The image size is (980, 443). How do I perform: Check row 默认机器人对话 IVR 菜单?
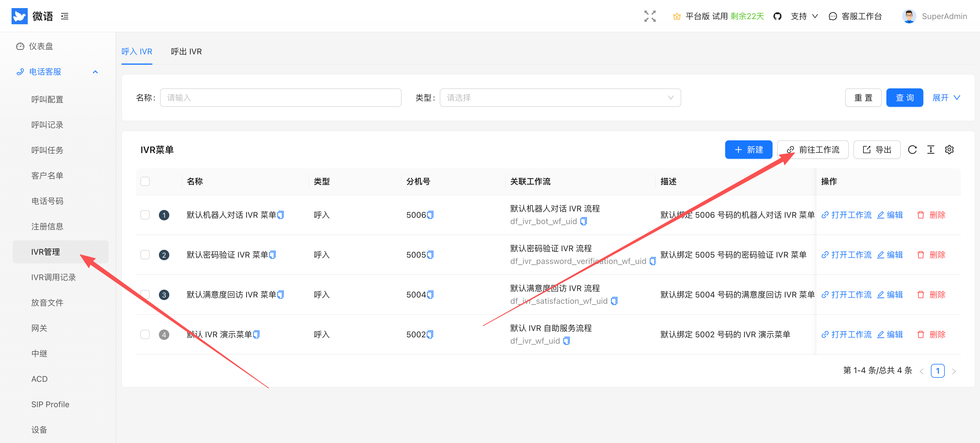point(145,215)
